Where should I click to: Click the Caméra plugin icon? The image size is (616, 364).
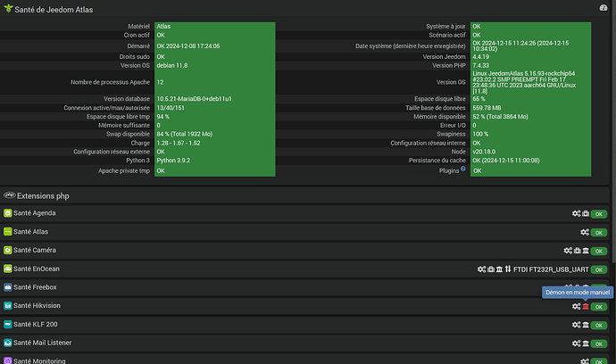7,250
